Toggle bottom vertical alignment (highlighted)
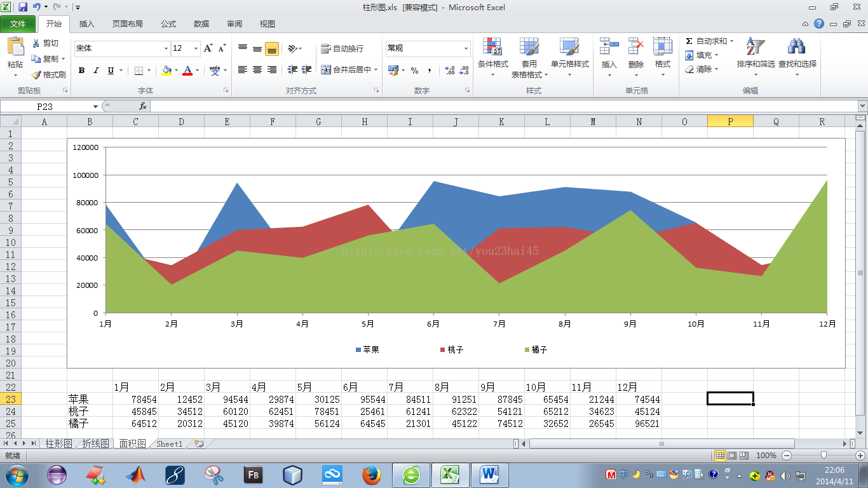Viewport: 868px width, 488px height. coord(272,49)
